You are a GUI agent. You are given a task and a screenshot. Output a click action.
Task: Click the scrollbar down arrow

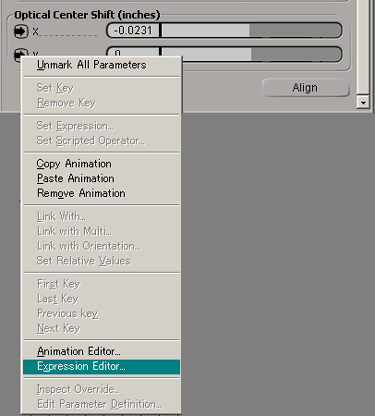[x=363, y=103]
